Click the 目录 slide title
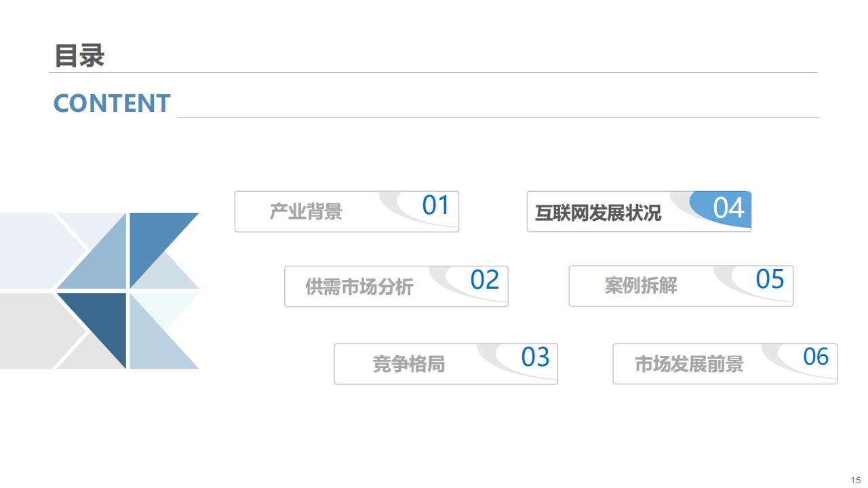The width and height of the screenshot is (868, 488). (x=79, y=56)
